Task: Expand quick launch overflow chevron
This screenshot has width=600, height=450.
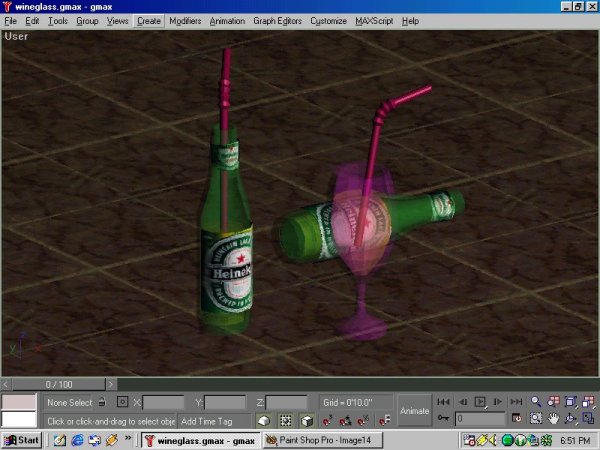Action: point(128,438)
